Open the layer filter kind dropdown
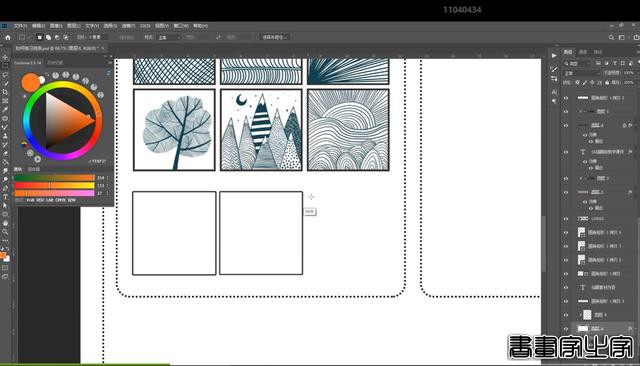The height and width of the screenshot is (366, 640). [x=577, y=63]
